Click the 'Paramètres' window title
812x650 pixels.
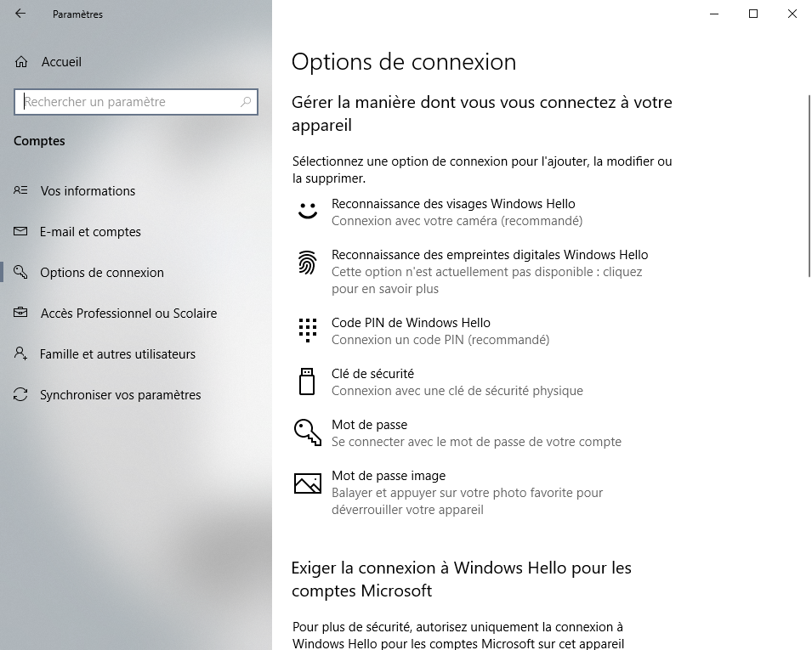[77, 14]
